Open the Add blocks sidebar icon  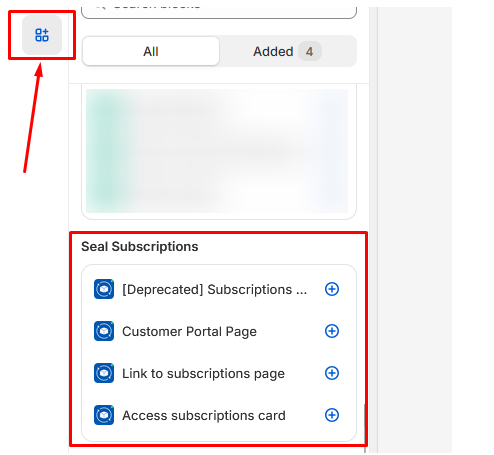tap(42, 35)
